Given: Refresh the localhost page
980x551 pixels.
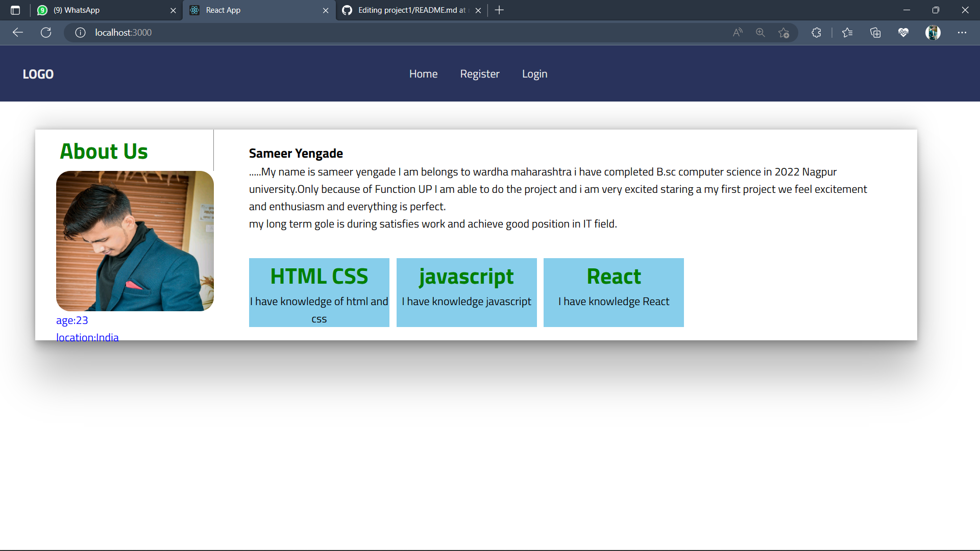Looking at the screenshot, I should point(46,32).
